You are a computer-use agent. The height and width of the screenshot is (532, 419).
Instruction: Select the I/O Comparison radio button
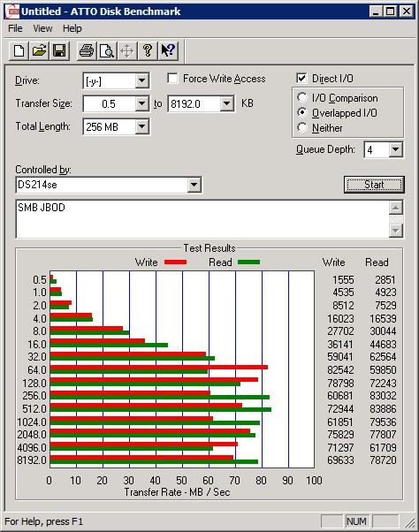[x=302, y=98]
